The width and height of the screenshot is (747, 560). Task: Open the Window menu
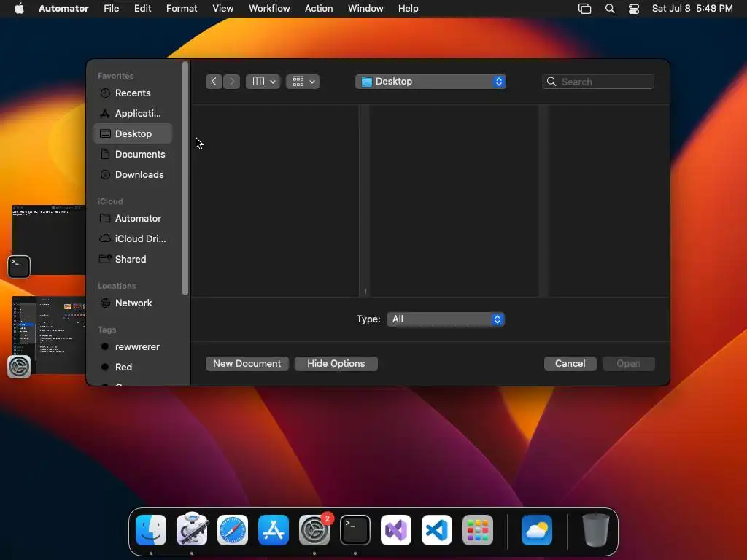[x=365, y=9]
